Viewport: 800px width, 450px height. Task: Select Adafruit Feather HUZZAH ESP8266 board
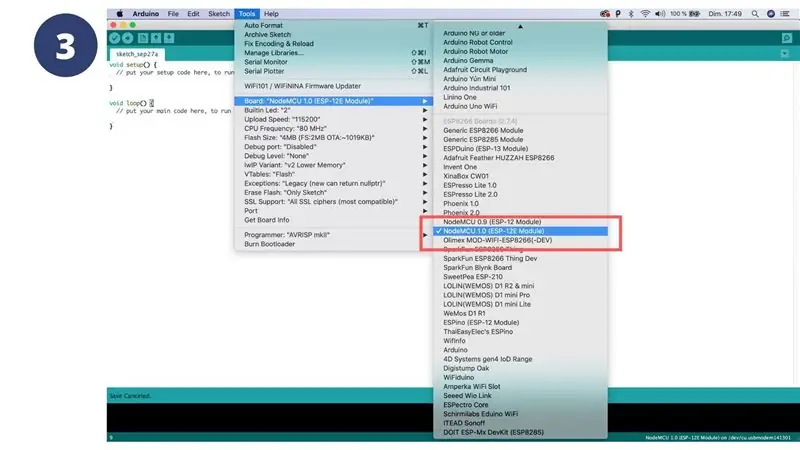pos(520,158)
